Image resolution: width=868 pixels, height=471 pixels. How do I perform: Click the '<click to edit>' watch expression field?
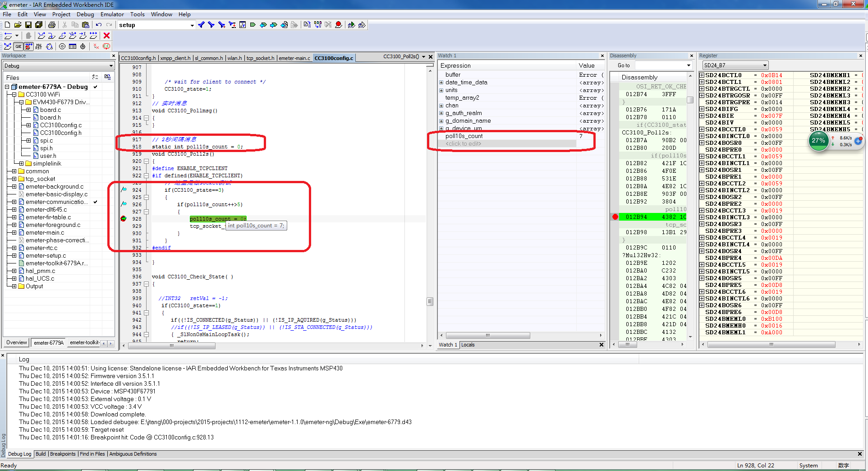pyautogui.click(x=464, y=144)
